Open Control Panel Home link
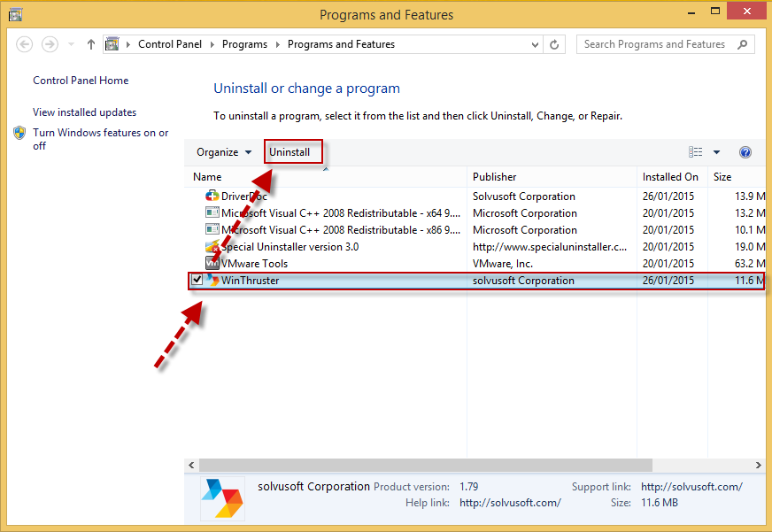Viewport: 772px width, 532px height. [x=81, y=81]
